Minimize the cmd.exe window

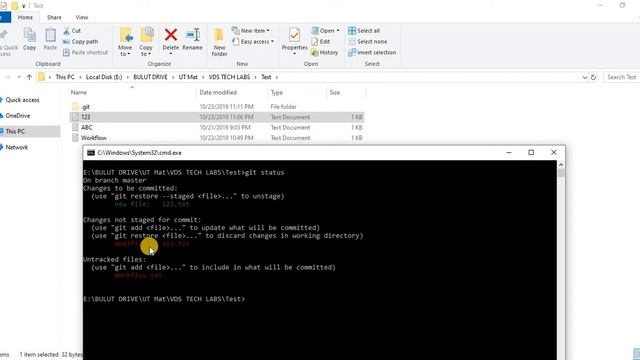509,152
